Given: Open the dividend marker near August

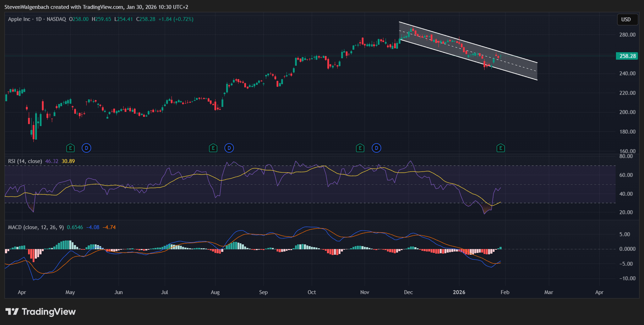Looking at the screenshot, I should [229, 148].
